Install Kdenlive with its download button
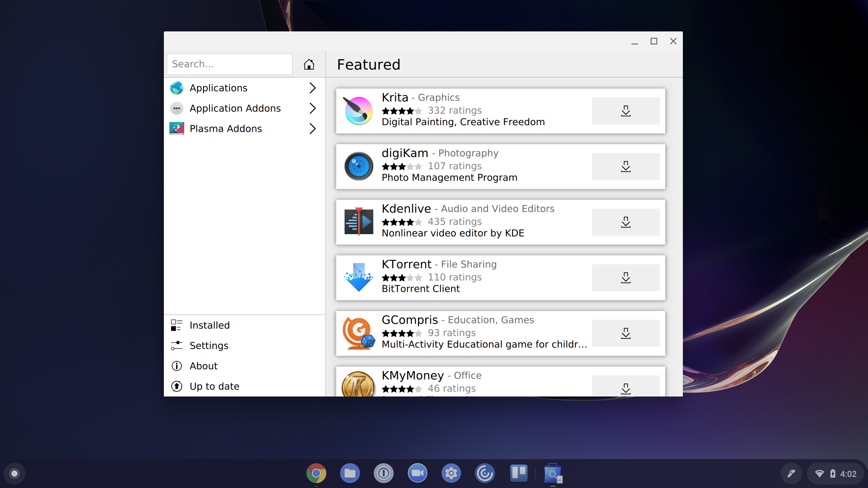 [625, 222]
